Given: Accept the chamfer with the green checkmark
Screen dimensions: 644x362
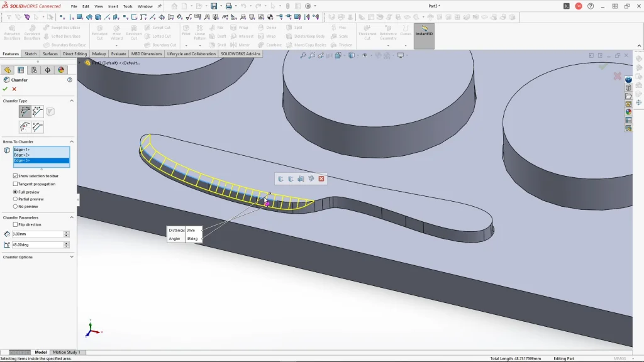Looking at the screenshot, I should [5, 89].
